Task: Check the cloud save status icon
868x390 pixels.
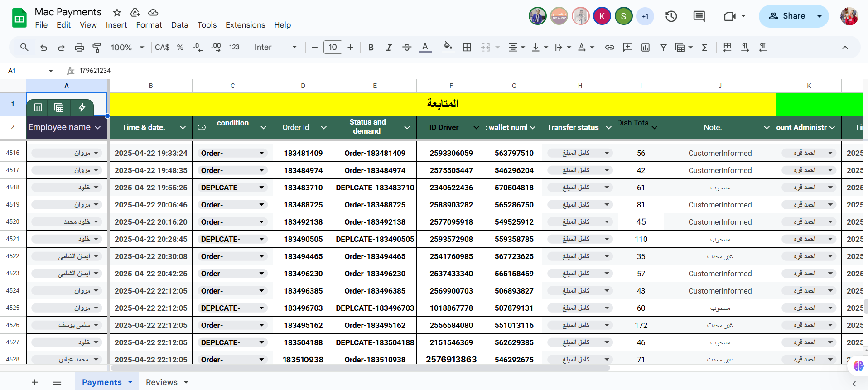Action: coord(153,12)
